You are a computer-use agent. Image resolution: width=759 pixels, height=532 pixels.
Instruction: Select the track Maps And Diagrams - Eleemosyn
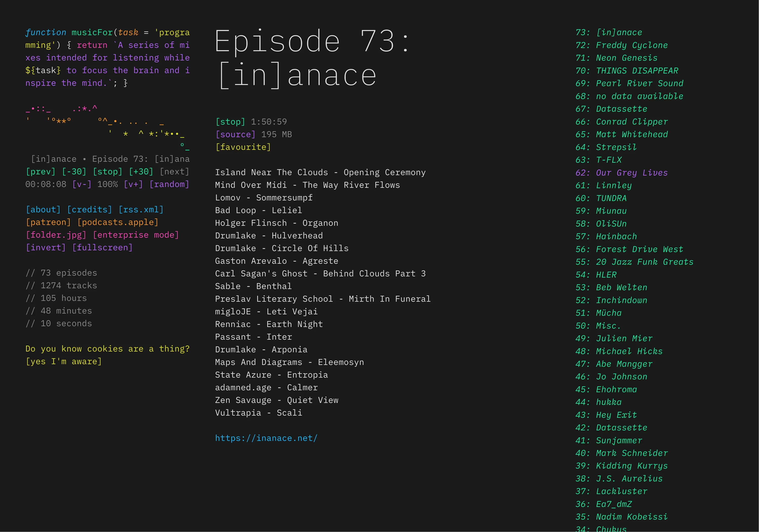point(290,362)
